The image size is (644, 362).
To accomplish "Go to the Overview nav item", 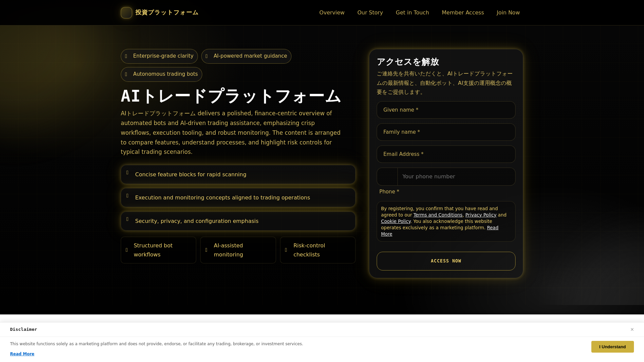I will 332,13.
